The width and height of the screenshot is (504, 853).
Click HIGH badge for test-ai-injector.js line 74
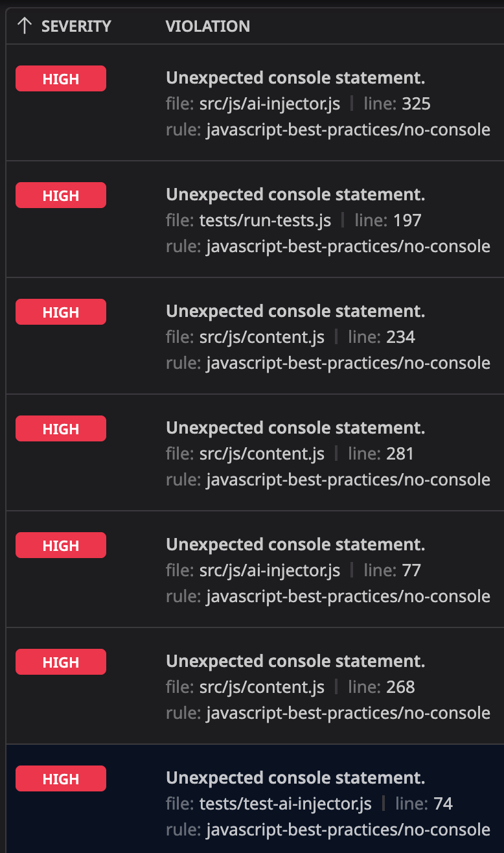[x=61, y=778]
